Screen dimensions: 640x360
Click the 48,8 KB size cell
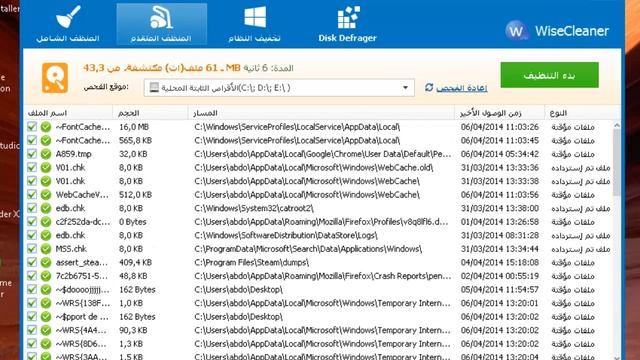click(x=133, y=276)
